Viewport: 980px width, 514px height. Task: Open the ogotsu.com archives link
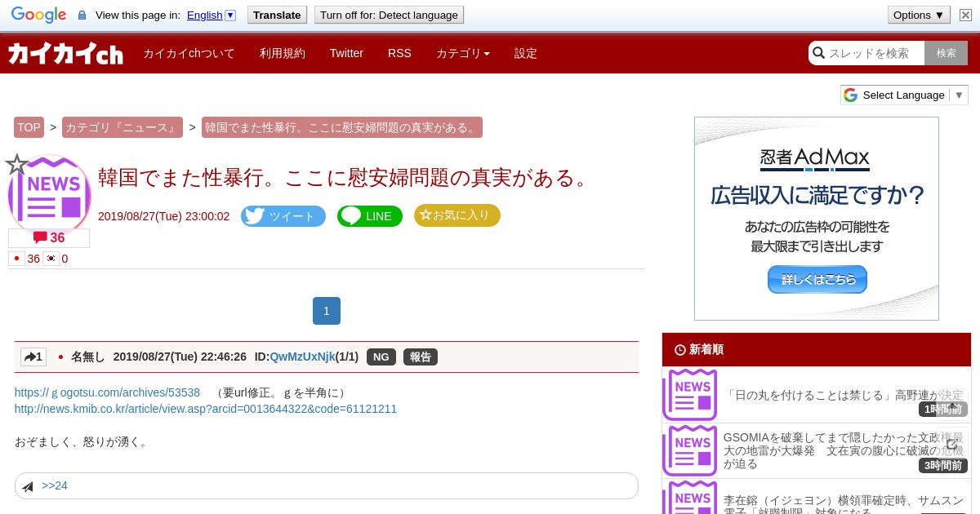(107, 392)
